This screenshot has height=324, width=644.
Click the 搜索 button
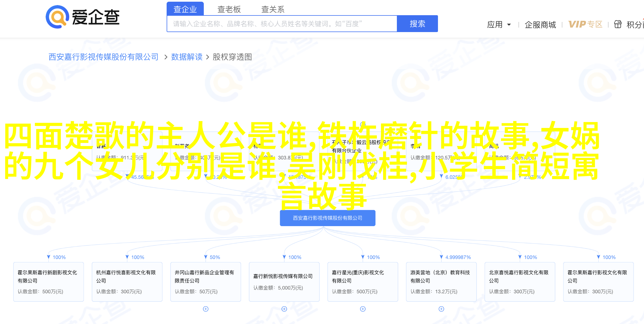417,24
